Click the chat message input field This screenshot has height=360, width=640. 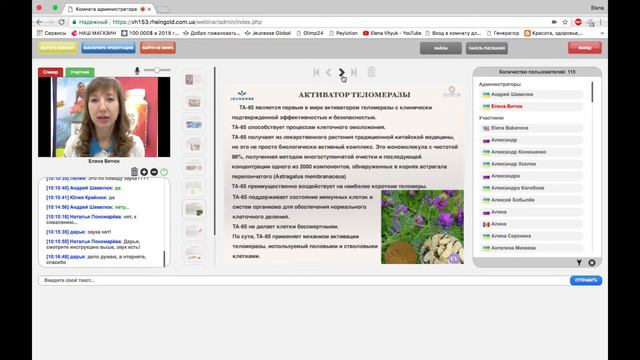tap(304, 280)
